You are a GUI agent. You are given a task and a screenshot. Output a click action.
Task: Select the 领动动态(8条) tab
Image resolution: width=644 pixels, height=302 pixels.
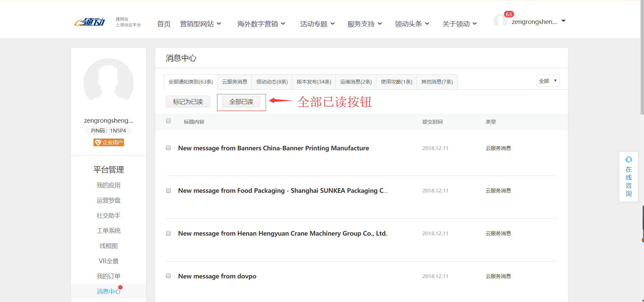(272, 82)
